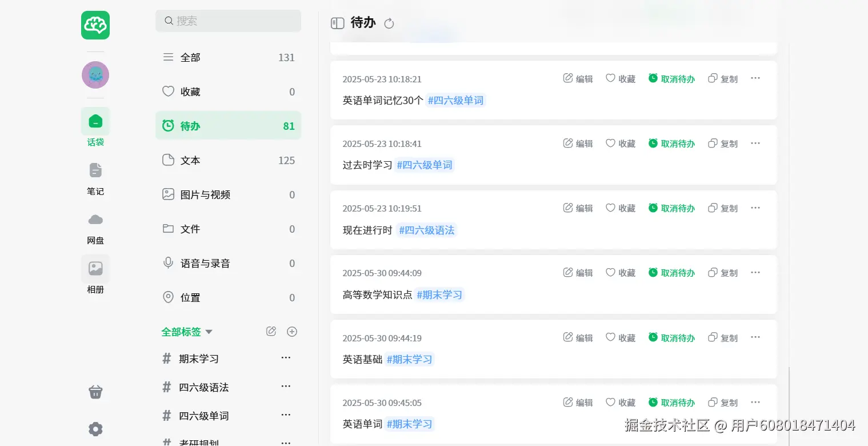
Task: Select 全部 category
Action: click(228, 57)
